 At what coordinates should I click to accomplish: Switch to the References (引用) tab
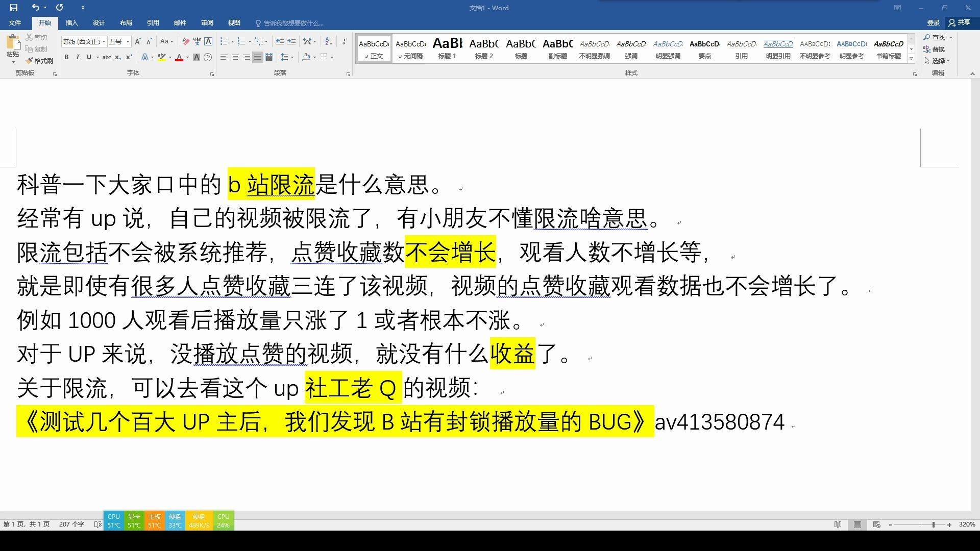tap(153, 23)
